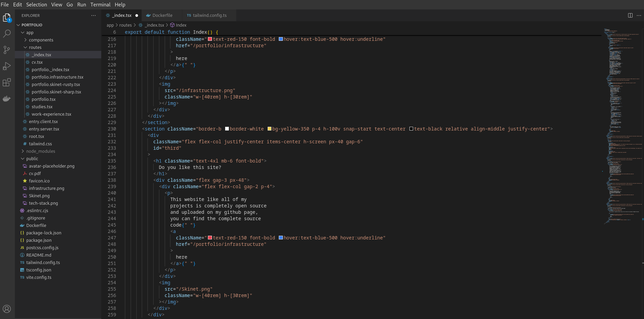Open the Terminal menu
Screen dimensions: 644x319
coord(100,5)
